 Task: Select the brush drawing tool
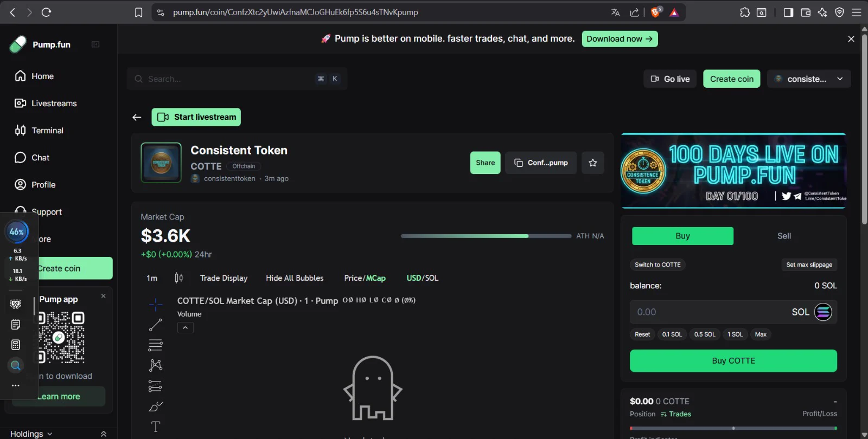click(x=156, y=406)
